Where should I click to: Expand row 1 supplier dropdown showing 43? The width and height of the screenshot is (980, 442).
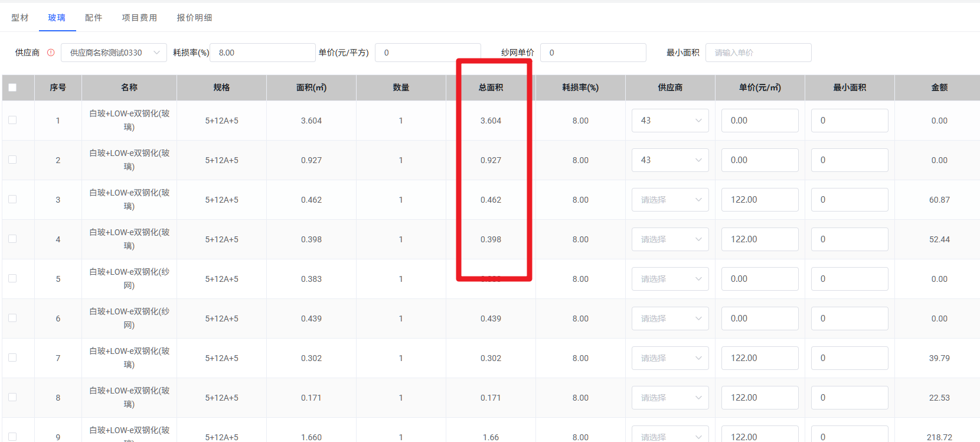click(670, 121)
